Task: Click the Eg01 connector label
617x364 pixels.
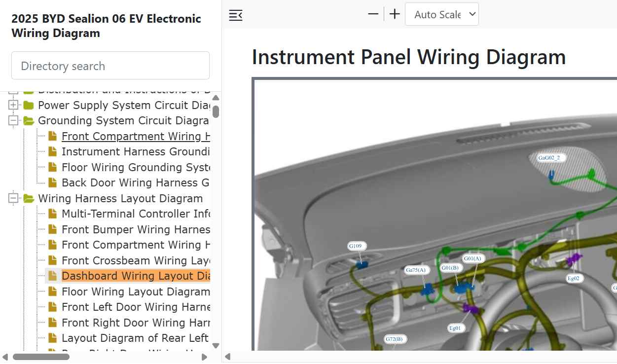Action: (x=456, y=328)
